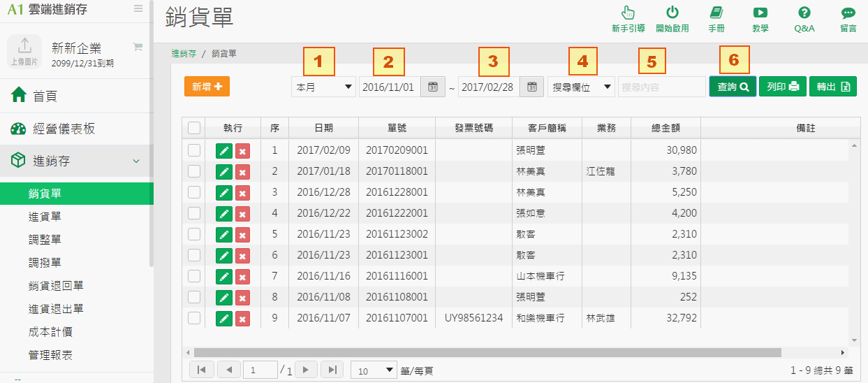
Task: Check the row 1 checkbox for 張明萱 30,980
Action: 194,150
